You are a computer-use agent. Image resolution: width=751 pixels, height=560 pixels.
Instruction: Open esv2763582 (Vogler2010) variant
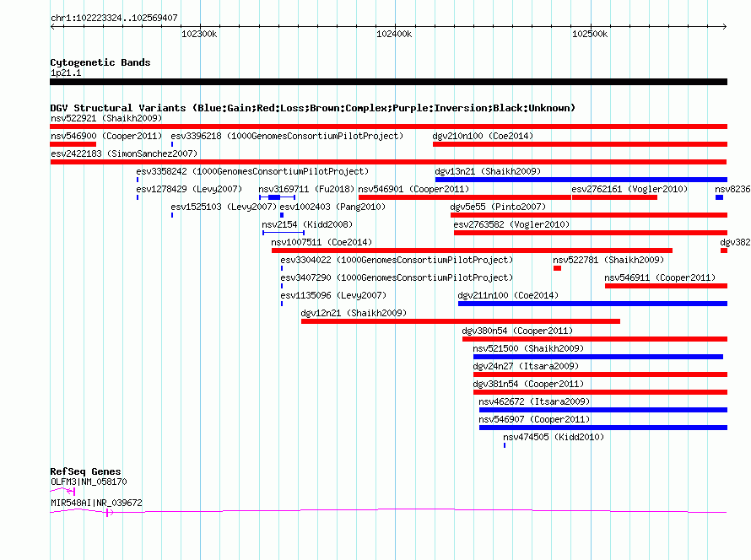tap(511, 224)
